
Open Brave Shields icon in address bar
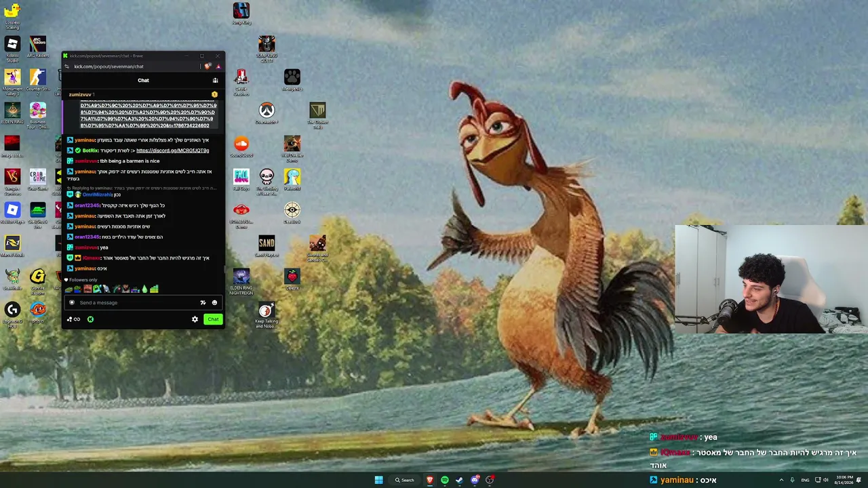(x=208, y=66)
